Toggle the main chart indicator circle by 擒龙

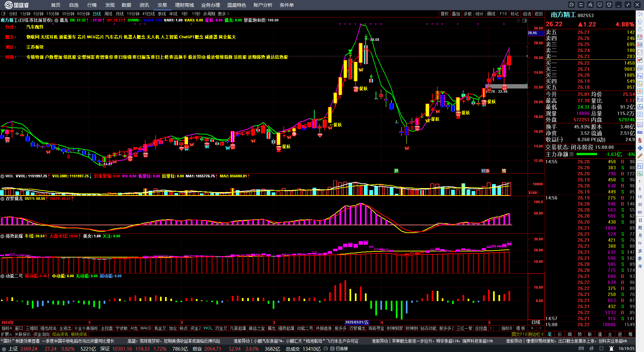click(56, 20)
